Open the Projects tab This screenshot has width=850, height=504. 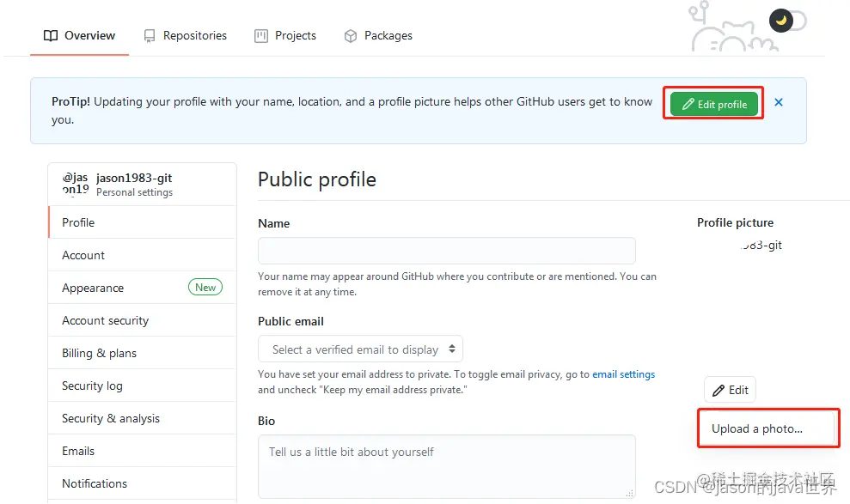point(285,35)
